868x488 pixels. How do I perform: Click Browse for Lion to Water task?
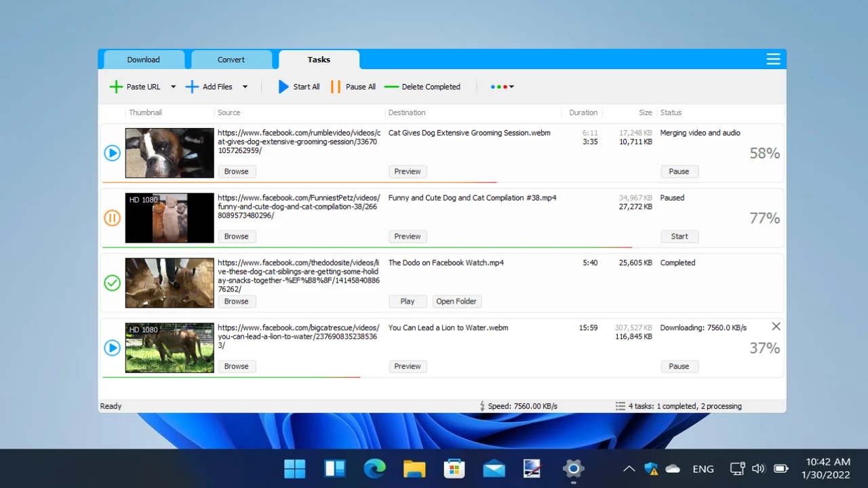(236, 367)
